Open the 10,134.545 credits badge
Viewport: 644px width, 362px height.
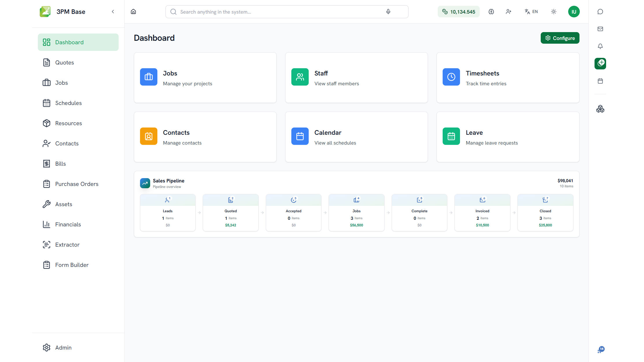pos(459,12)
